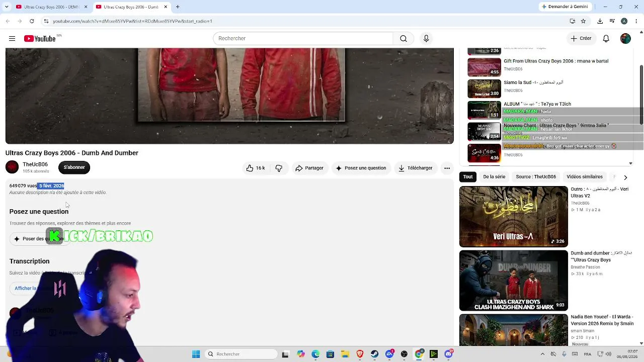The width and height of the screenshot is (644, 362).
Task: Open Gift From Ultras Crazy Boys thumbnail
Action: click(484, 67)
